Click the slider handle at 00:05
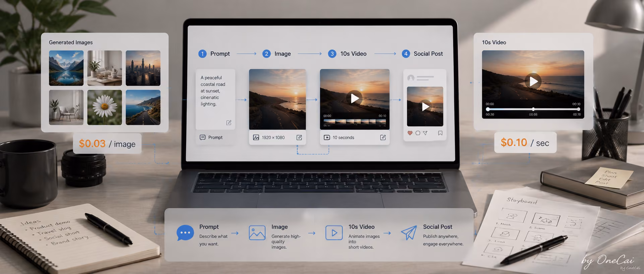Screen dimensions: 644x274 point(533,109)
